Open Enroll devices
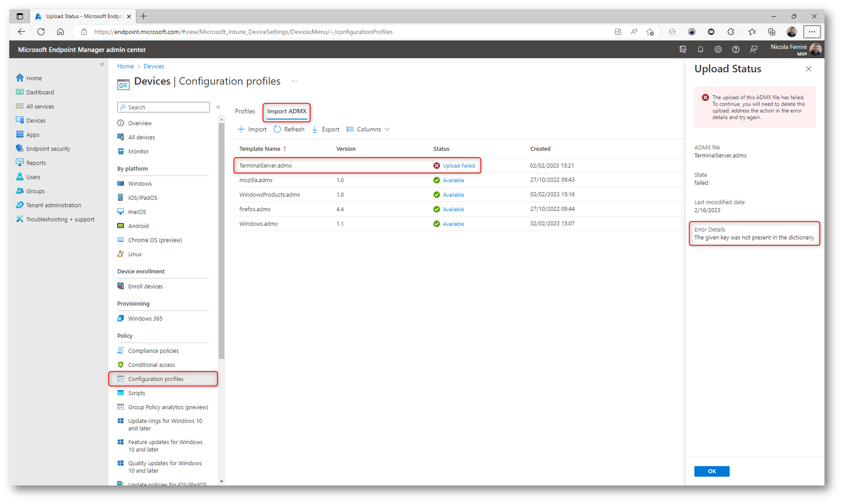Screen dimensions: 843x504 click(x=145, y=286)
